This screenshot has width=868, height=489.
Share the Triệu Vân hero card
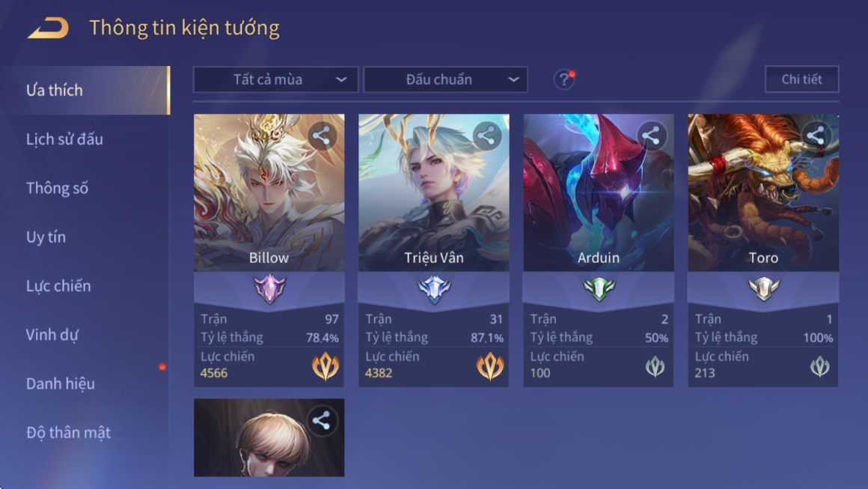pyautogui.click(x=486, y=136)
